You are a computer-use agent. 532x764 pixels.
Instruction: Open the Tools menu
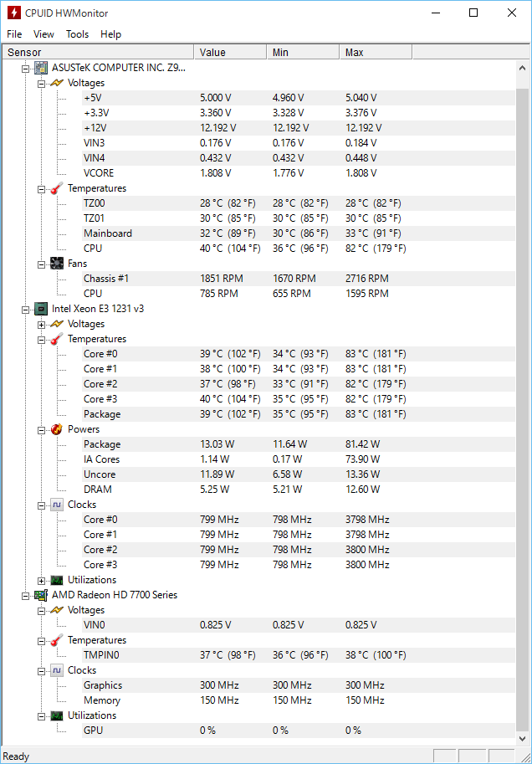point(78,34)
